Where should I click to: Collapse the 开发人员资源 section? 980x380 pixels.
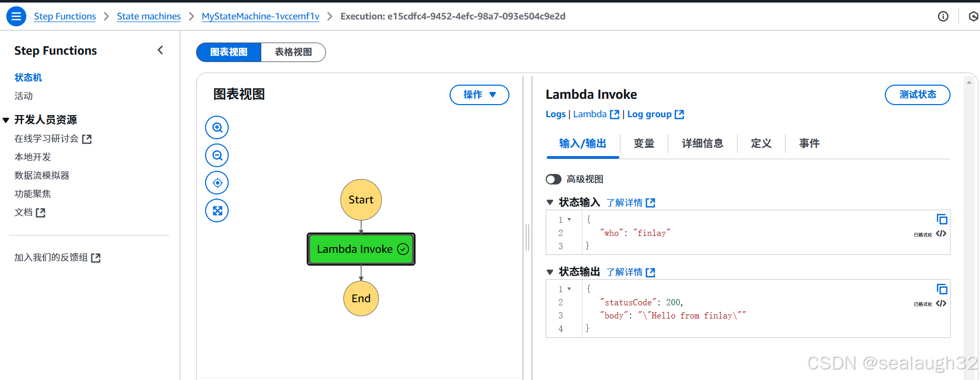point(6,120)
